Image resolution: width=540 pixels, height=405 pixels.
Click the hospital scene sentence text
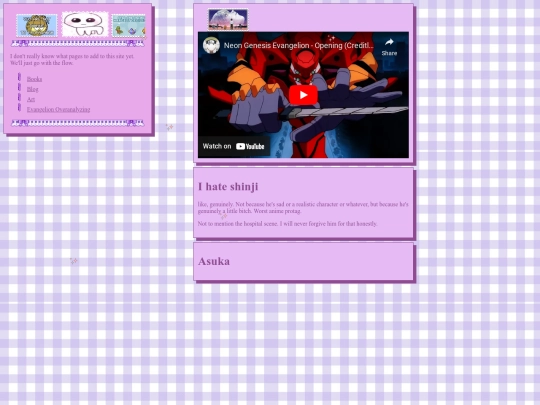[287, 224]
